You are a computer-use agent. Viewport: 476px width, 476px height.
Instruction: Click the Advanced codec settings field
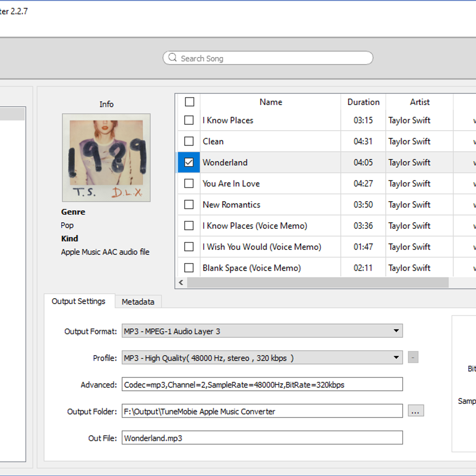(x=262, y=384)
